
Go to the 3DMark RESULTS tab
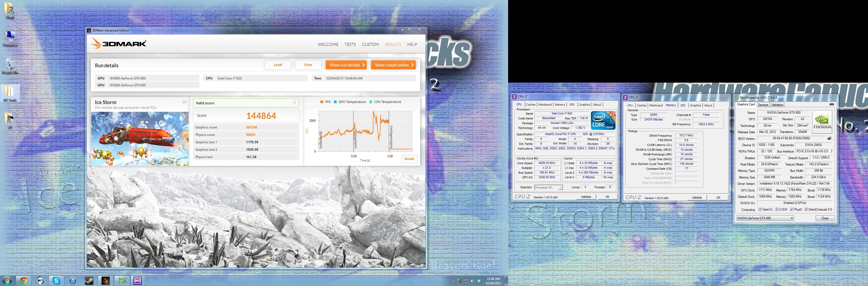(x=393, y=44)
